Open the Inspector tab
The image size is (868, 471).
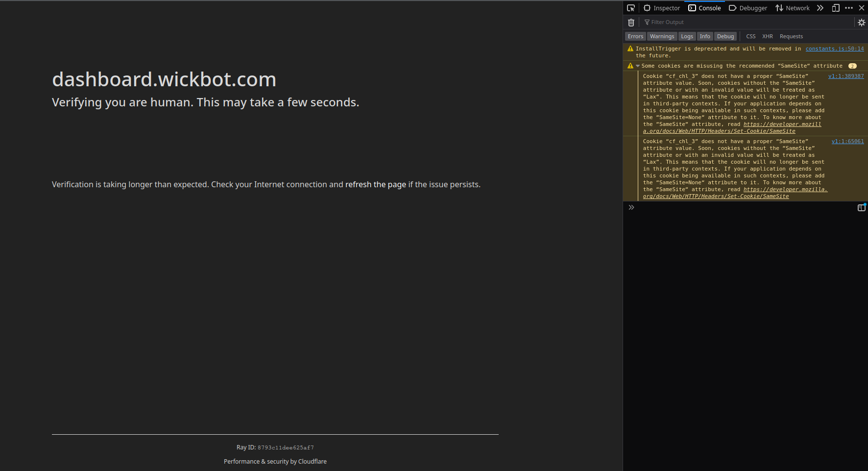tap(662, 8)
